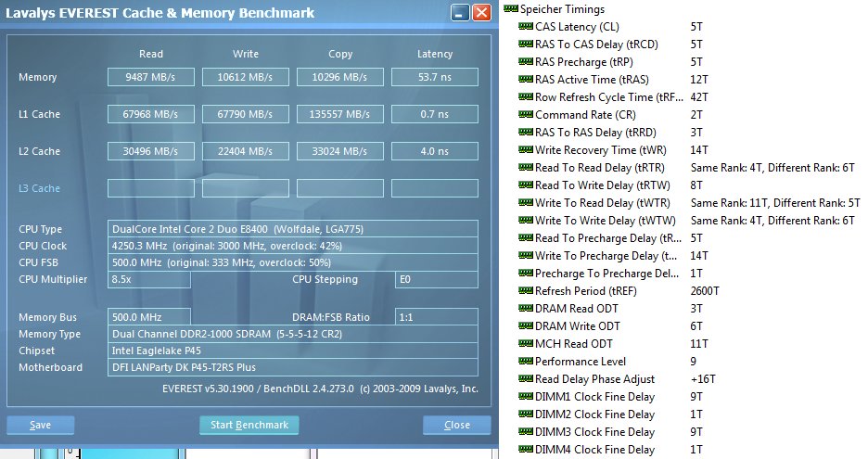Click the Write To Precharge Delay icon
The width and height of the screenshot is (868, 459).
click(x=525, y=256)
